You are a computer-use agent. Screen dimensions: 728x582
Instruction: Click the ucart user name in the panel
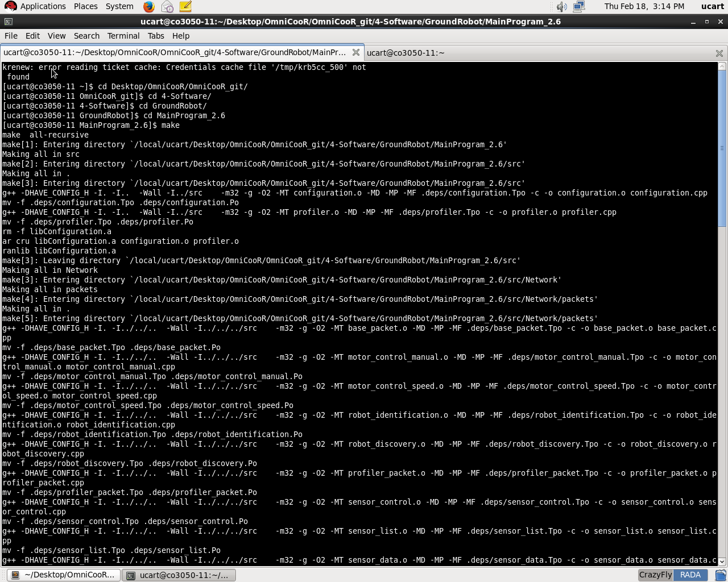coord(712,6)
